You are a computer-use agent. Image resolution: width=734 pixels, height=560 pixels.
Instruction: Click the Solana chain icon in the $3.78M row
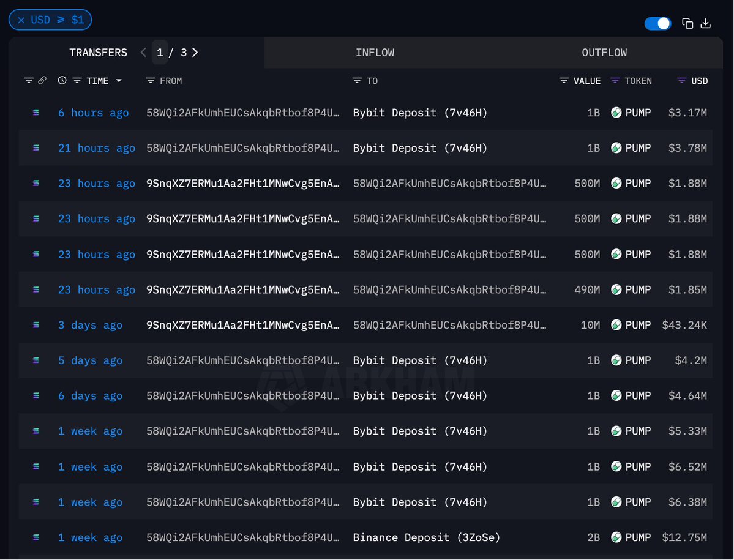36,148
